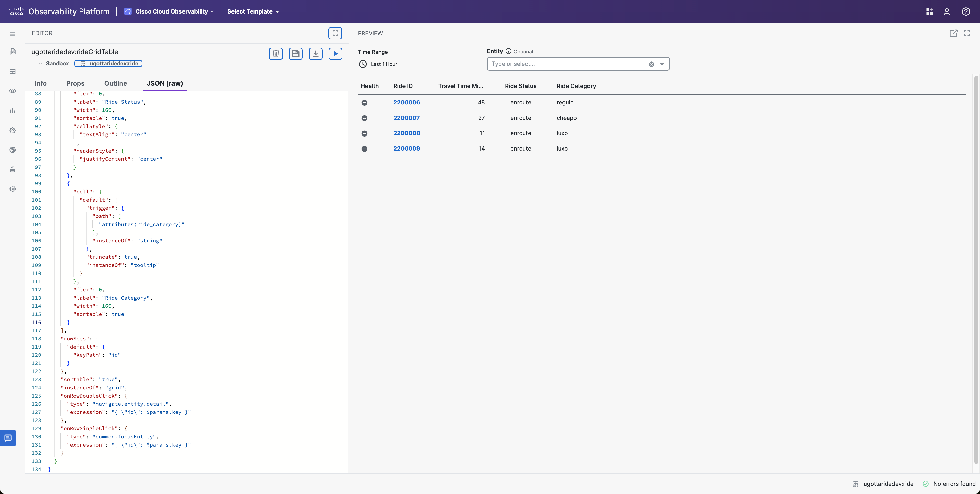The width and height of the screenshot is (980, 494).
Task: Toggle the hamburger sidebar menu
Action: click(x=13, y=34)
